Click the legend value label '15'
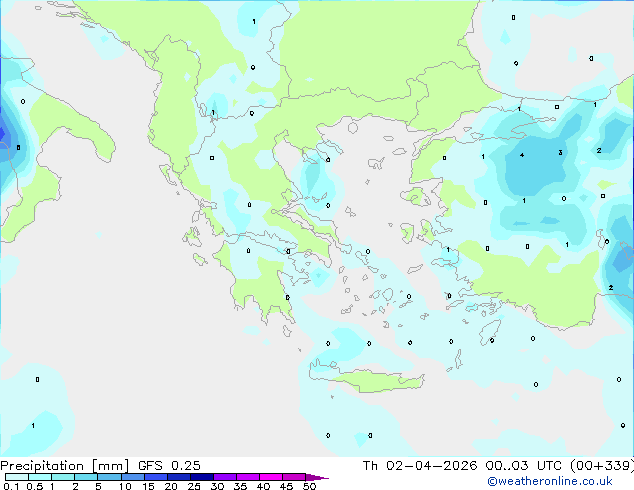Screen dimensions: 634x490 point(148,486)
